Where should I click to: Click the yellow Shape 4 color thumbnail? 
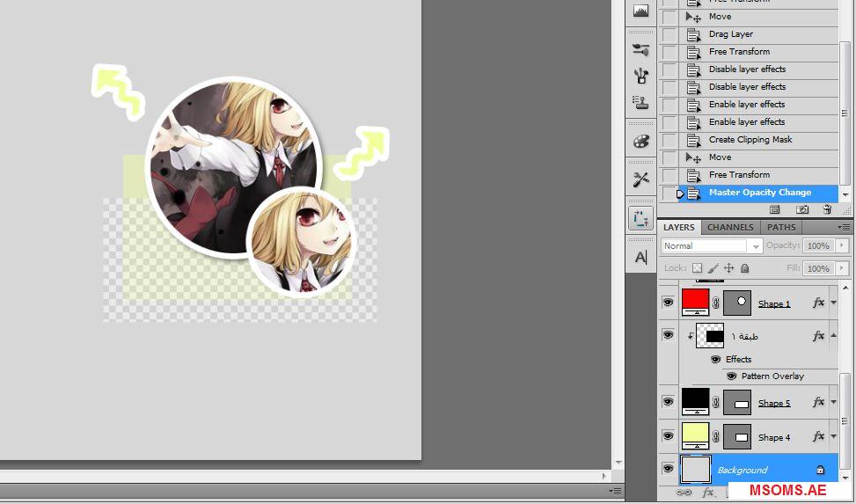[x=695, y=435]
